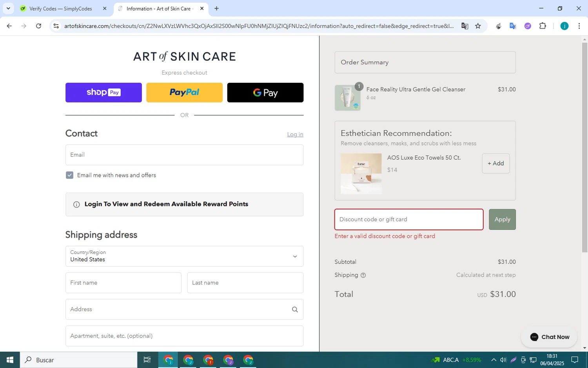This screenshot has width=588, height=368.
Task: Click the Shipping help question icon
Action: coord(363,275)
